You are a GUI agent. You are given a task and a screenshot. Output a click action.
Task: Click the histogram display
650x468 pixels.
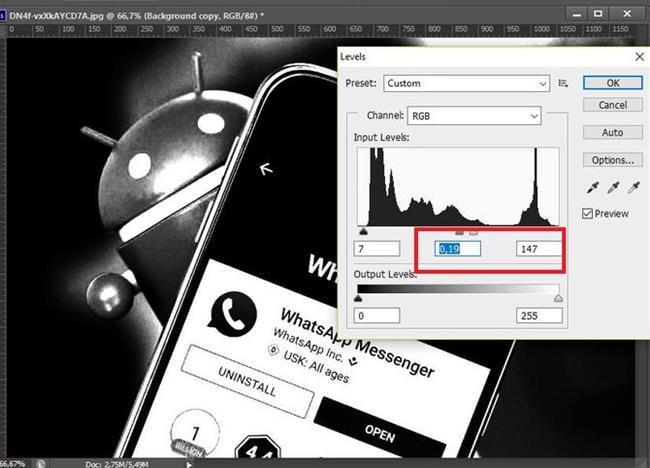tap(458, 187)
